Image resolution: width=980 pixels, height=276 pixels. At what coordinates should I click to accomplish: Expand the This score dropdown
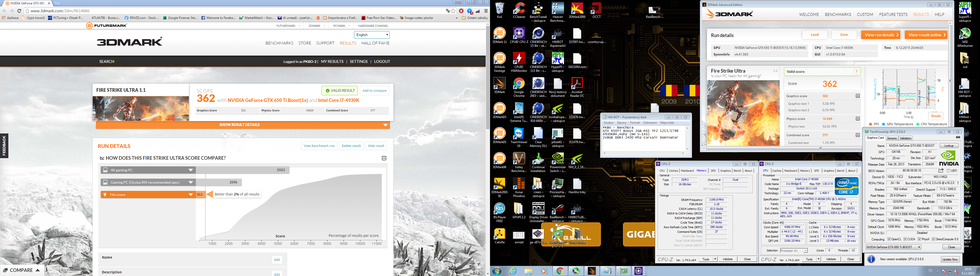click(191, 194)
